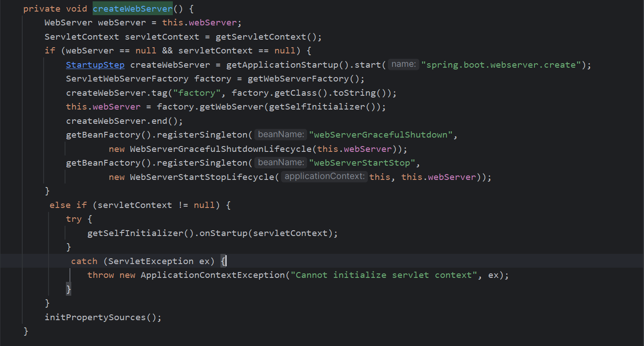Click the tag method name in createWebServer.tag
Screen dimensions: 644x346
point(159,93)
